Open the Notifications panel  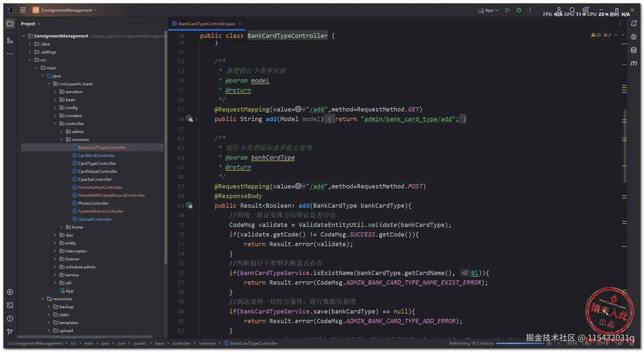634,24
